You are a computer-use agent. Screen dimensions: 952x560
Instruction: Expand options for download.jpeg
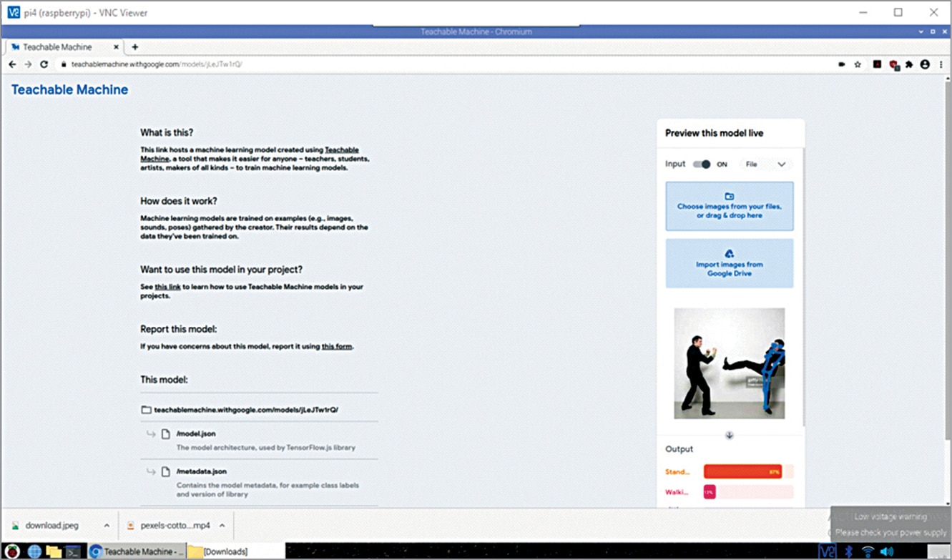point(107,526)
